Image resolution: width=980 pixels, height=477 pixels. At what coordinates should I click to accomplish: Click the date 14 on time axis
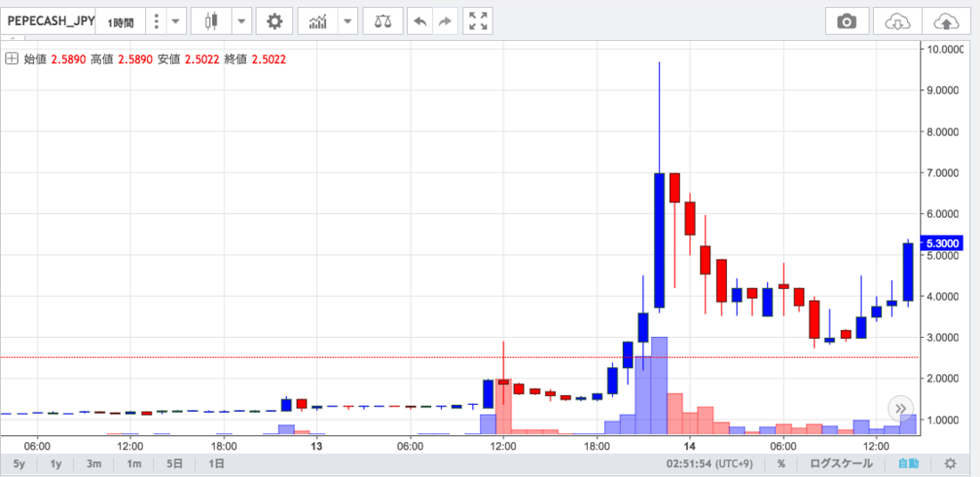click(690, 447)
